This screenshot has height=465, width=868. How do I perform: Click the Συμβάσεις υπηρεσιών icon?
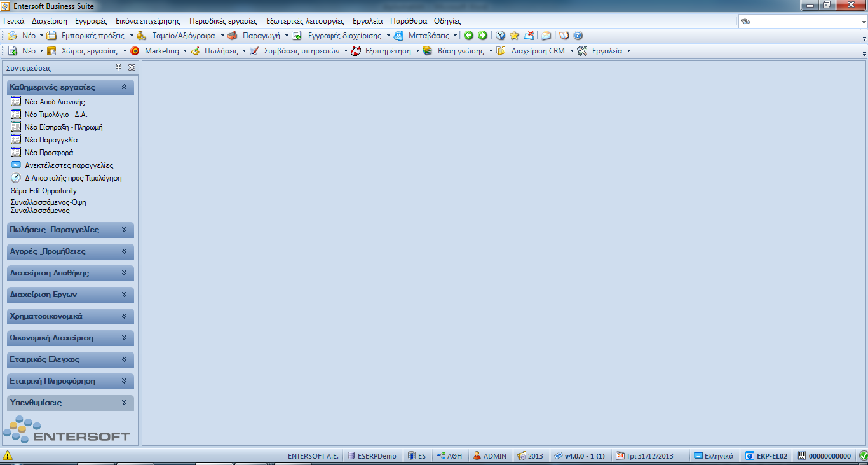[x=254, y=51]
